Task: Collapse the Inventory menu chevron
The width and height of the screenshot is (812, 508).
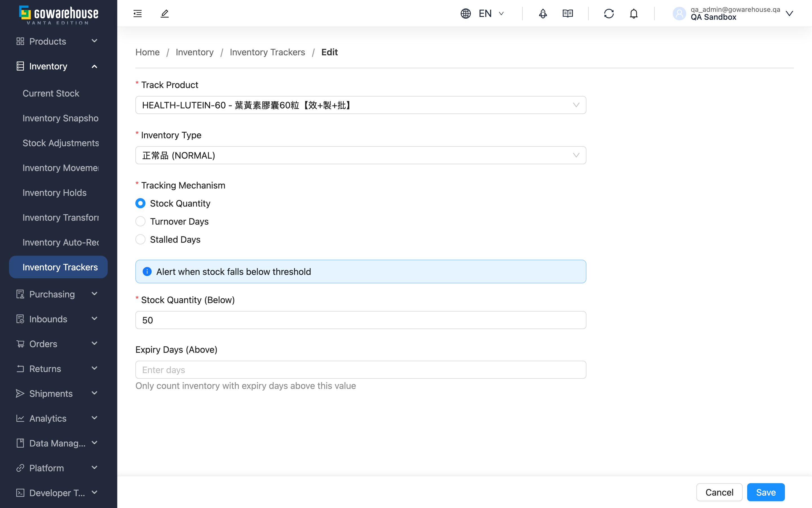Action: tap(94, 66)
